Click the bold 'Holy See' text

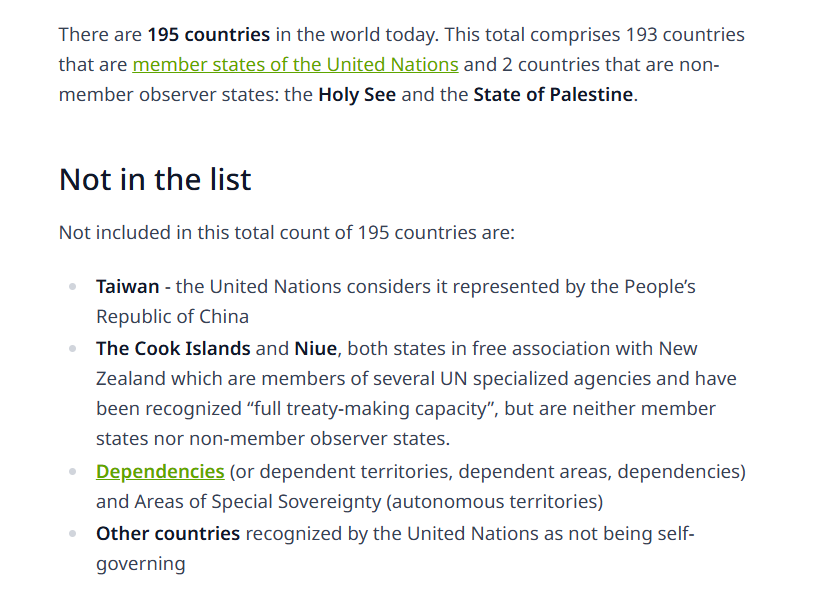[357, 95]
